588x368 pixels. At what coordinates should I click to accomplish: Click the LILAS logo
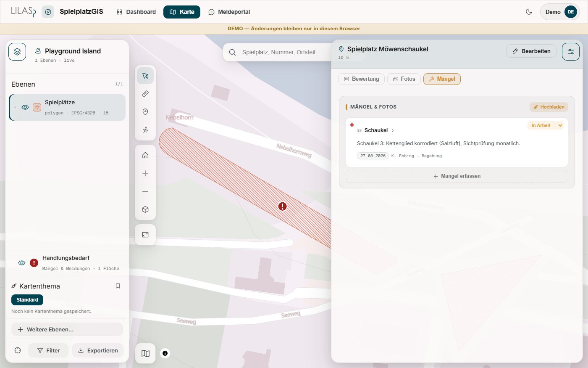tap(24, 12)
